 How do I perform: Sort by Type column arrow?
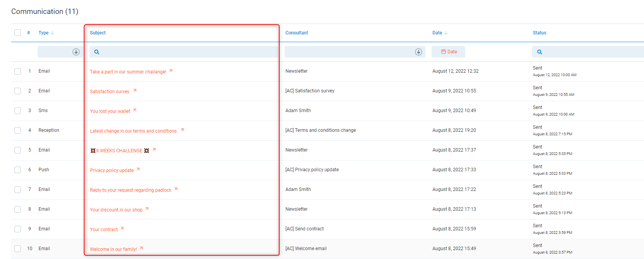click(x=52, y=33)
